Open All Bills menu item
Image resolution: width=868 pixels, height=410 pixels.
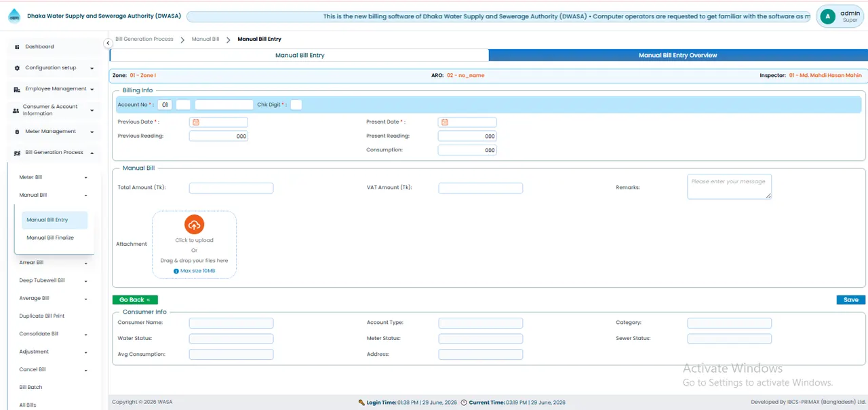coord(28,405)
